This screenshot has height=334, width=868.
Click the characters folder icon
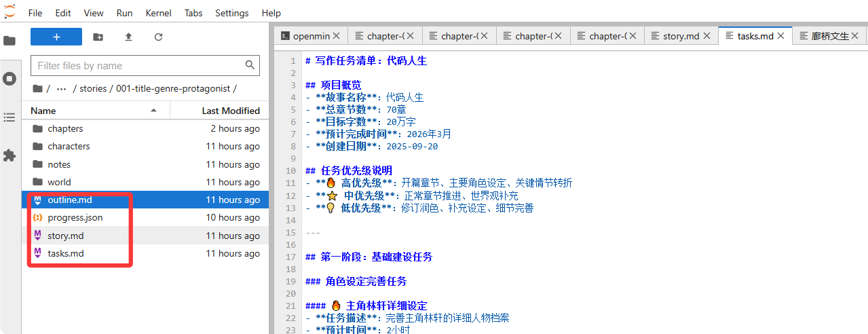tap(37, 146)
